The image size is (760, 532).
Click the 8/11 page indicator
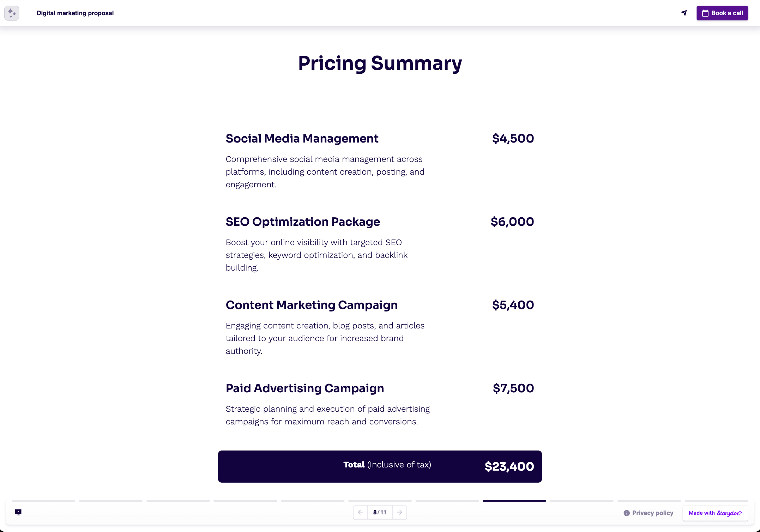click(380, 512)
